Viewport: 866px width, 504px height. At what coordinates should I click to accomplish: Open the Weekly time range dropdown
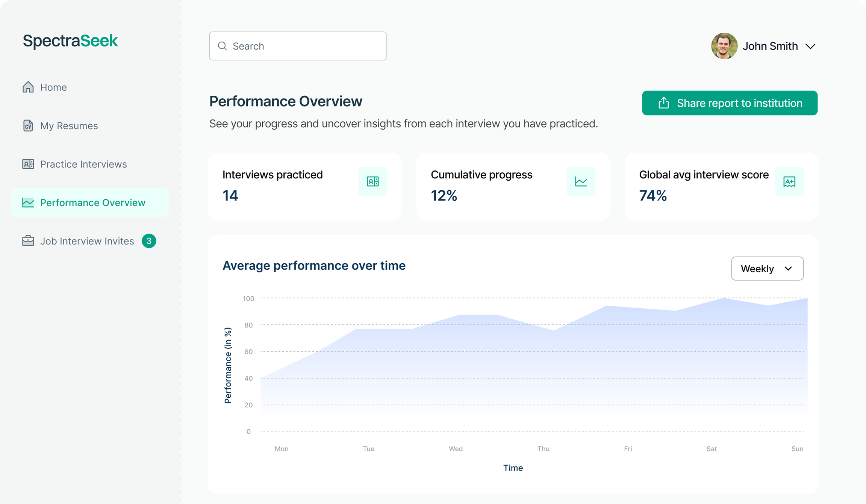pos(767,269)
